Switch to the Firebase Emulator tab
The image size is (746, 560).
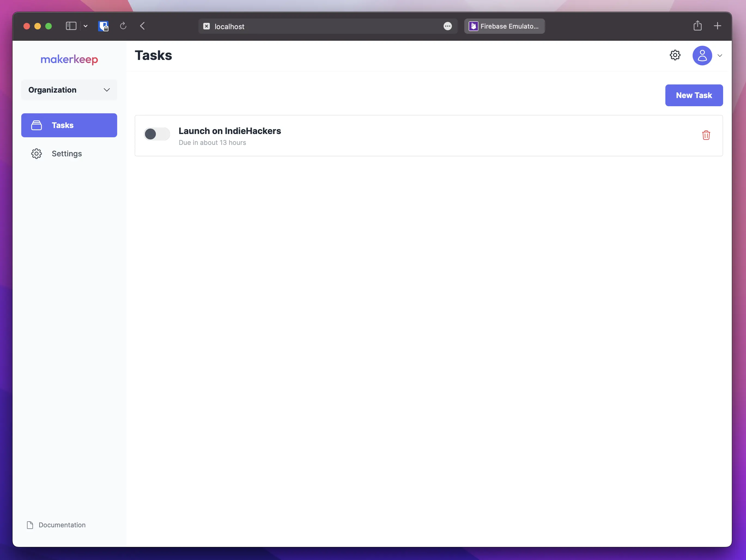pos(504,26)
